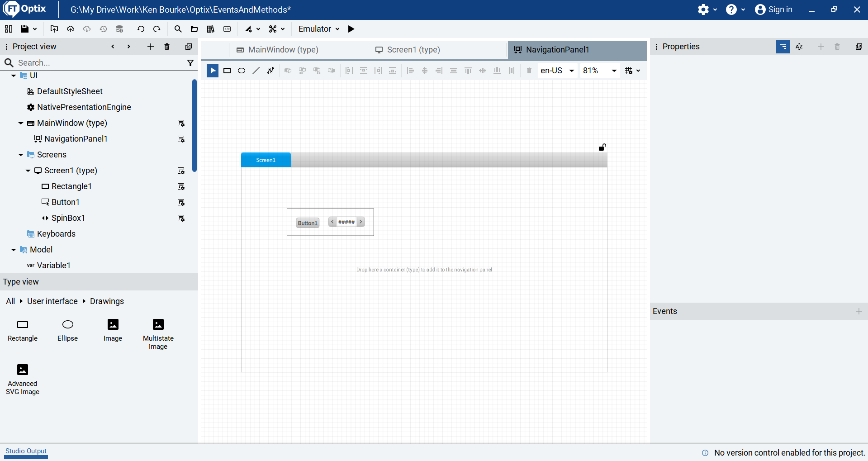This screenshot has width=868, height=461.
Task: Select NativePresentationEngine in tree
Action: pyautogui.click(x=84, y=107)
